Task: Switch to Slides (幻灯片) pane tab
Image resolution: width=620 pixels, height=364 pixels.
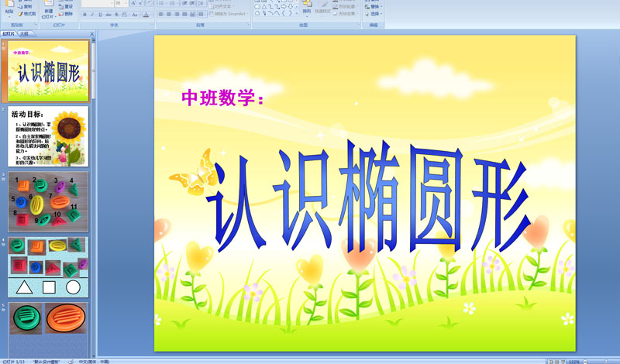Action: click(x=9, y=34)
